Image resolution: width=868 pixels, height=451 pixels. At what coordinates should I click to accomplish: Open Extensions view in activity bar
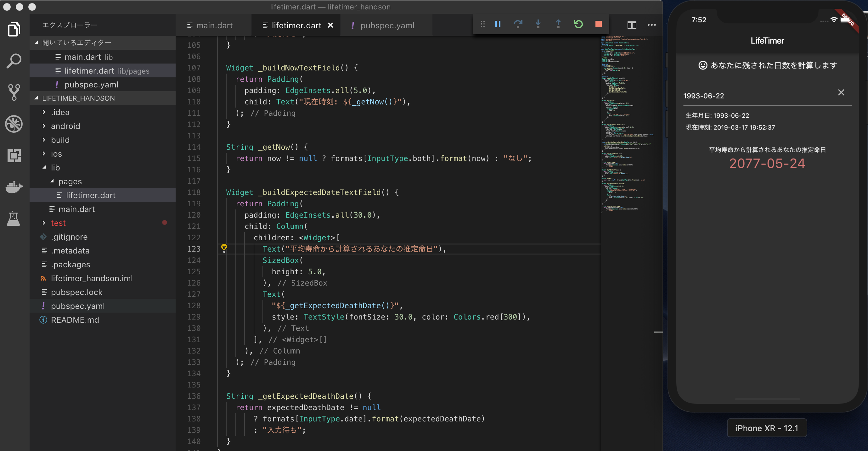tap(14, 155)
